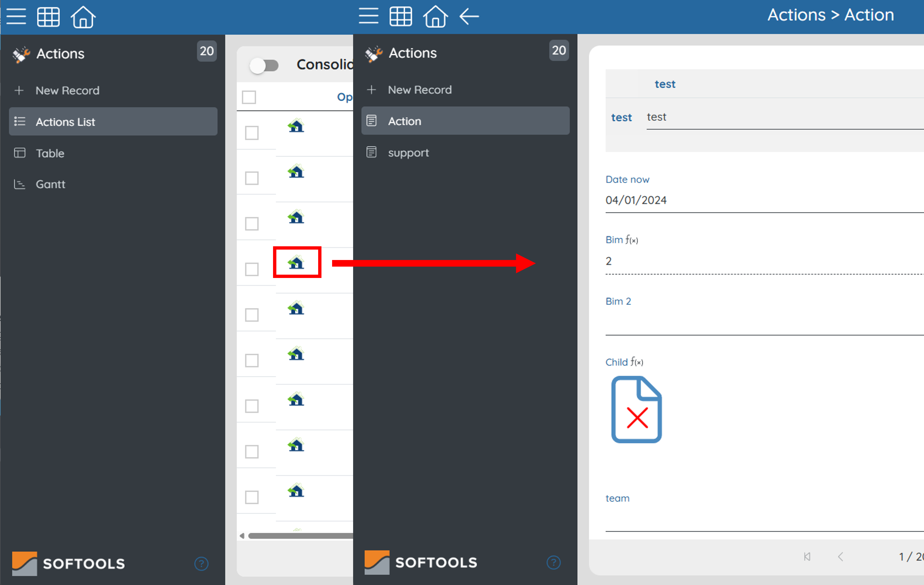Click the 20 record count badge, left sidebar
Image resolution: width=924 pixels, height=585 pixels.
(207, 51)
